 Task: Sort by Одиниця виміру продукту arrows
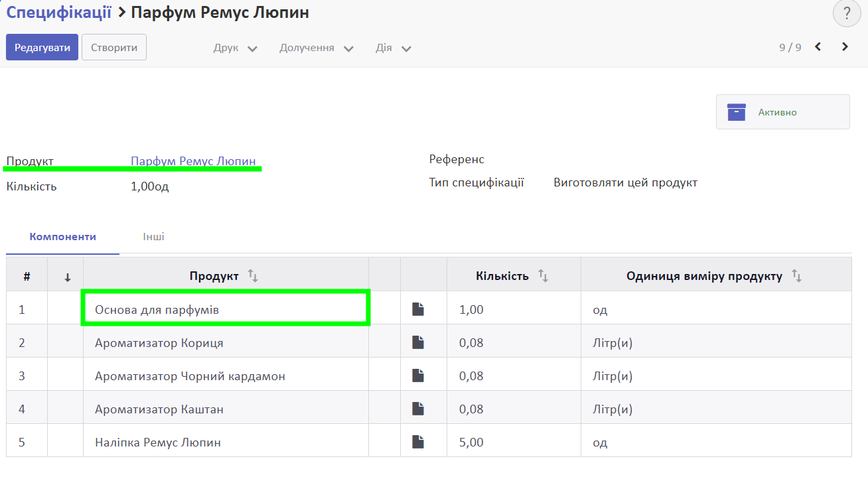[797, 275]
